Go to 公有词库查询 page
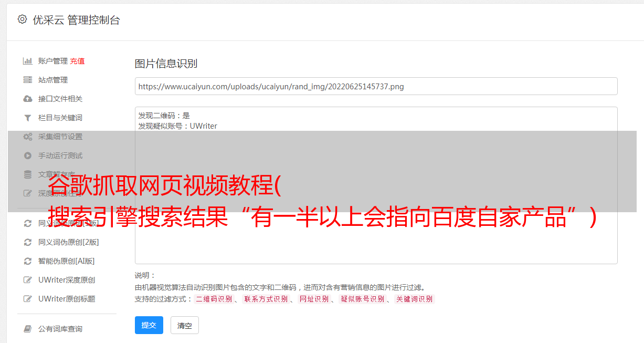 click(x=60, y=329)
